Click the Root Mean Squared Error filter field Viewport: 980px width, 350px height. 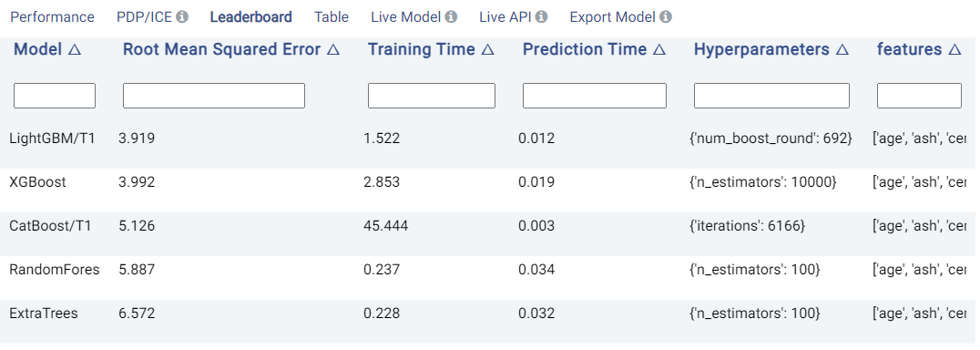[214, 96]
